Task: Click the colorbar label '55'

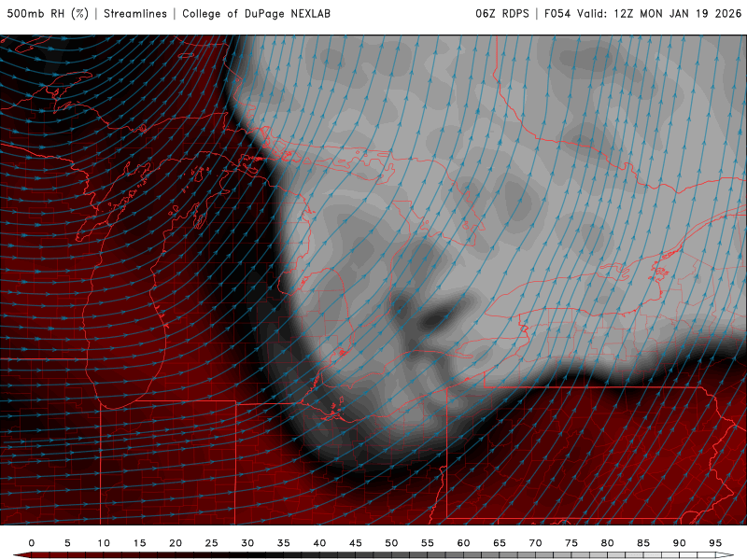Action: tap(428, 543)
